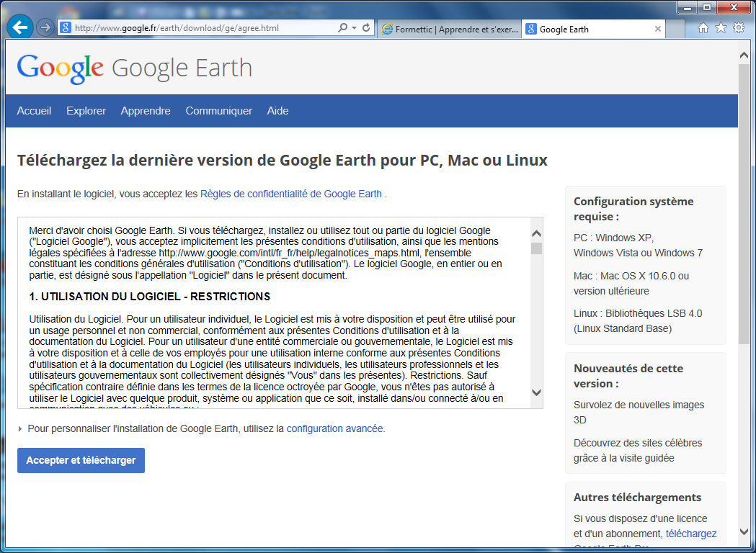Click the téléchargez link under Autres téléchargements
This screenshot has width=756, height=553.
[691, 534]
